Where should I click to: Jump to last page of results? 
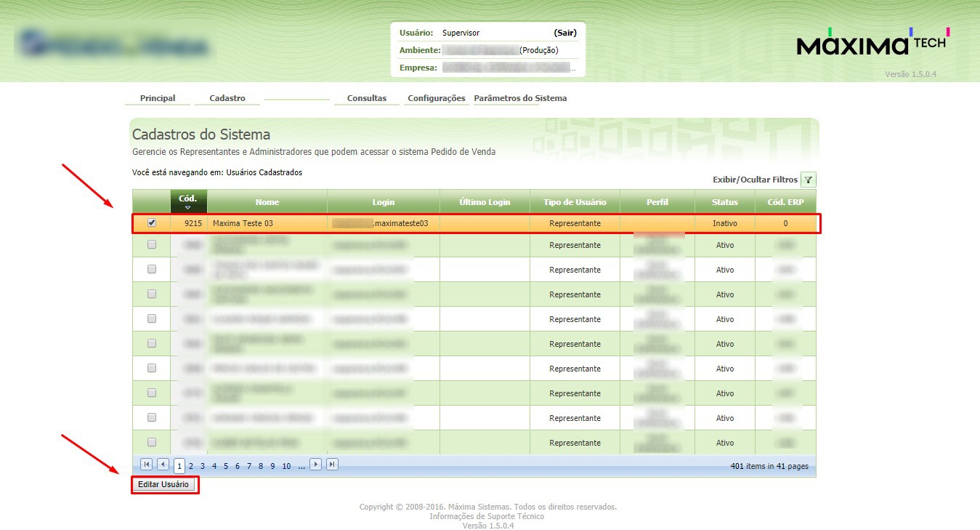(x=332, y=465)
